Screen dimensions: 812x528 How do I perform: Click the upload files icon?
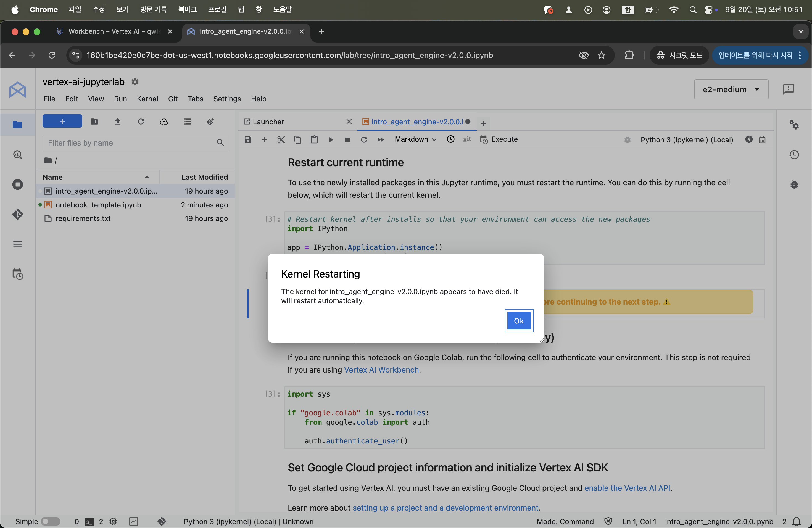click(x=117, y=122)
